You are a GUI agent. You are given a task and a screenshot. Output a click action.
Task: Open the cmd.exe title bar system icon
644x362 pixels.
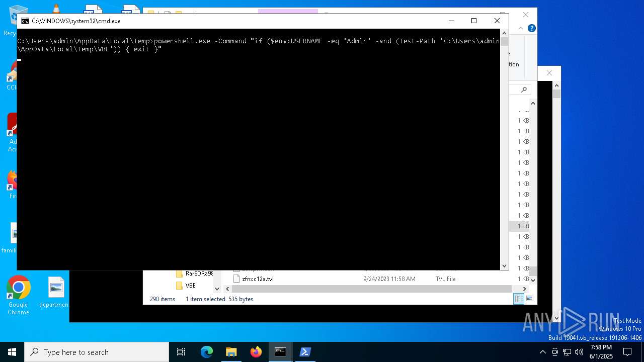click(25, 21)
